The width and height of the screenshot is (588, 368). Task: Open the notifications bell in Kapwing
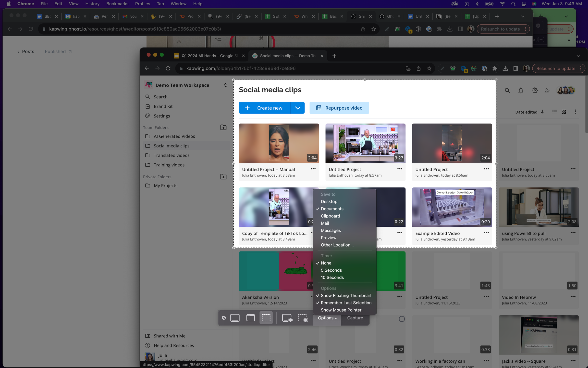click(521, 90)
